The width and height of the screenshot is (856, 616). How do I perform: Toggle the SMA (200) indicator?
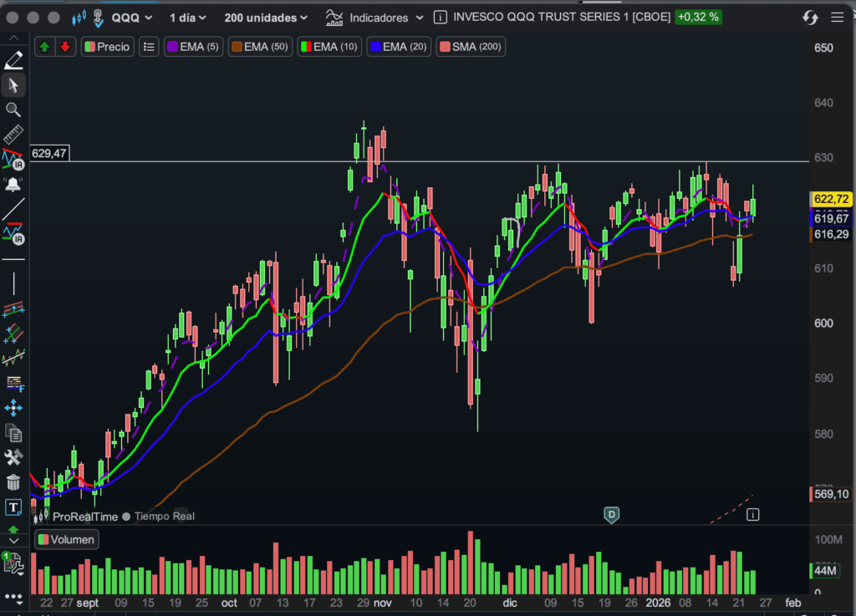470,47
